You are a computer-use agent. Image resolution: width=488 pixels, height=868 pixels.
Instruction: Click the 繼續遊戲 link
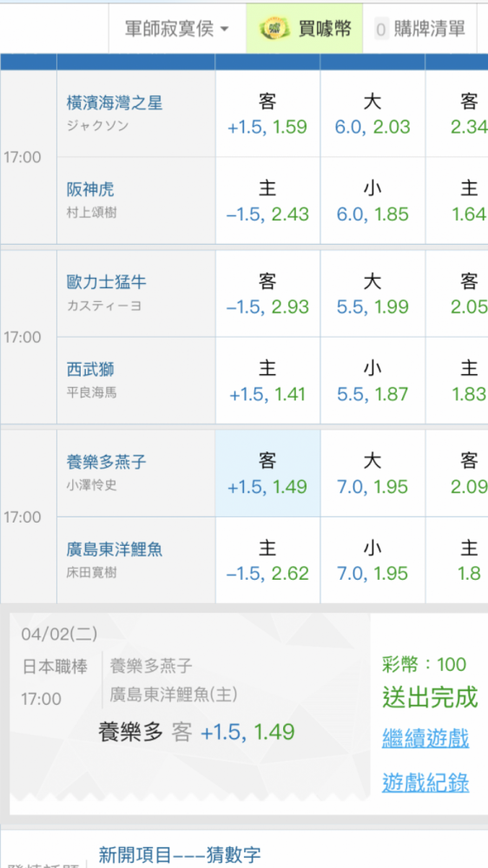coord(425,738)
